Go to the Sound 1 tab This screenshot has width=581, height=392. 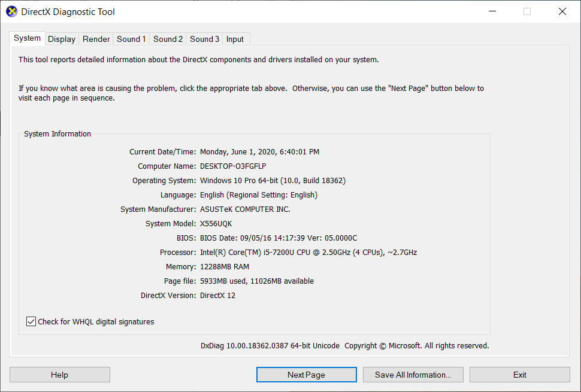[131, 39]
